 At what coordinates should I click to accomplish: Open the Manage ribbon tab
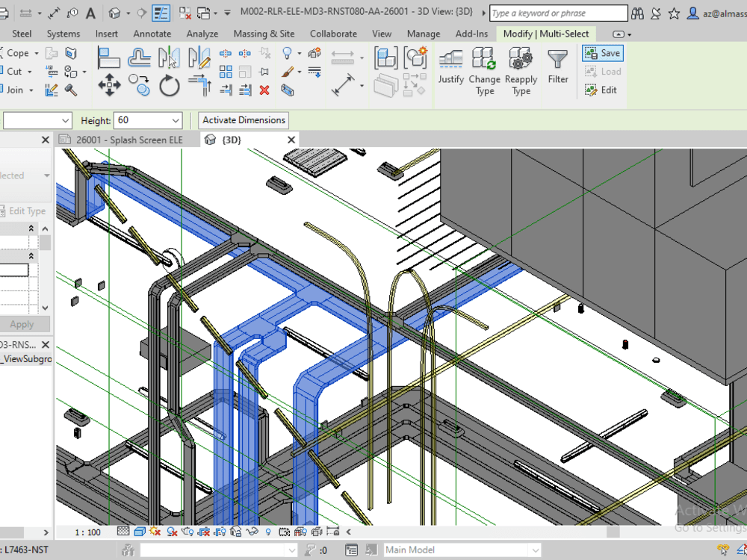point(423,34)
